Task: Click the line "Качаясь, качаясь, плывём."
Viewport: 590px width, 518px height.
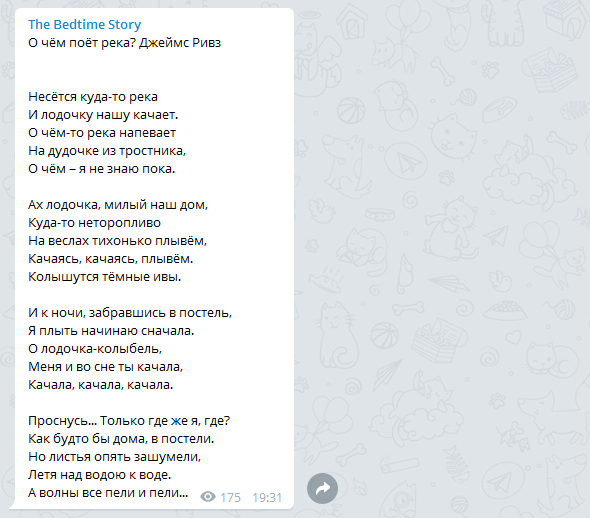Action: coord(111,259)
